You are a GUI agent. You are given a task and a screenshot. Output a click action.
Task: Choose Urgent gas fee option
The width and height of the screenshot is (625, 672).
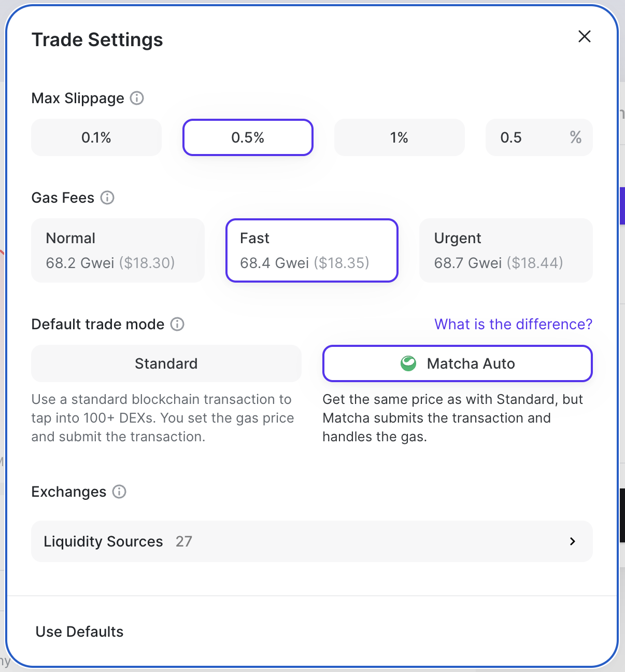click(506, 250)
